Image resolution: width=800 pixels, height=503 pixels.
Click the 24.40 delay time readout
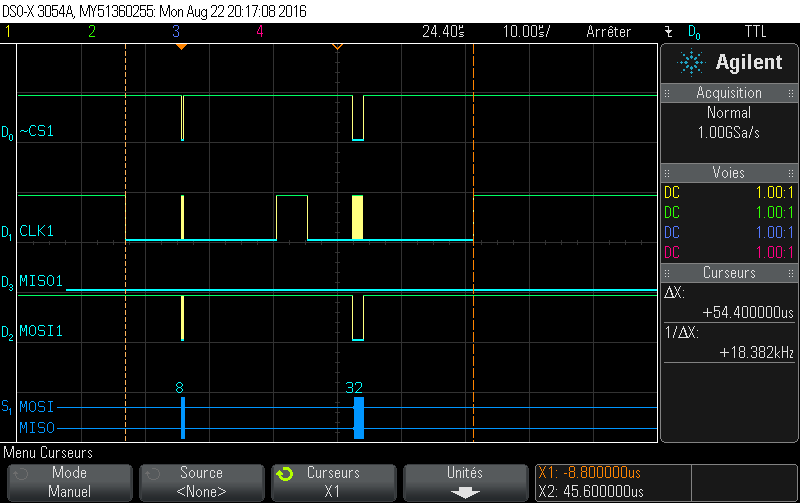[x=443, y=32]
